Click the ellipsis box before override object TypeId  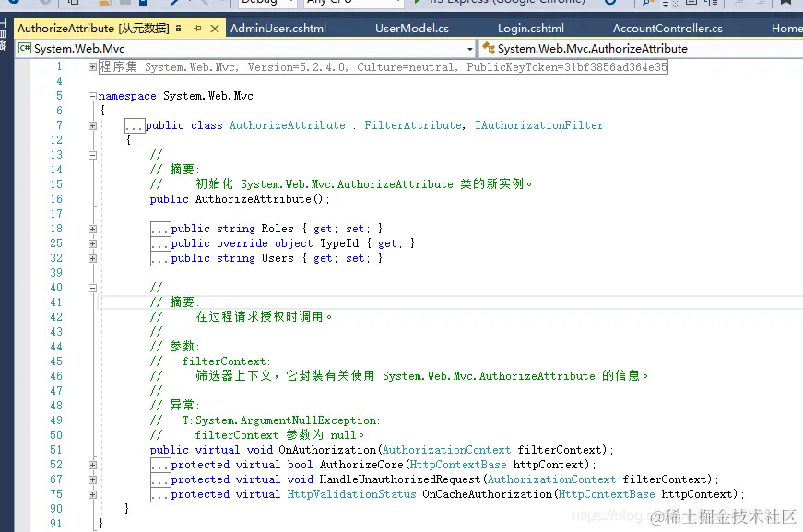160,243
